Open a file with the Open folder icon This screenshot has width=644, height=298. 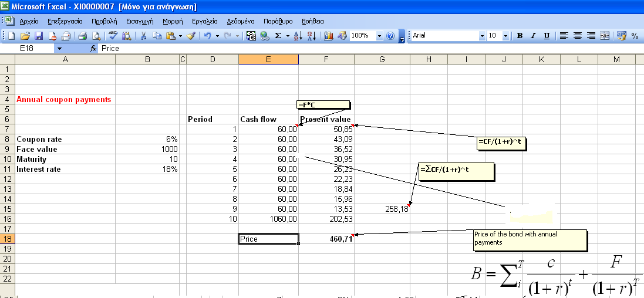coord(25,36)
